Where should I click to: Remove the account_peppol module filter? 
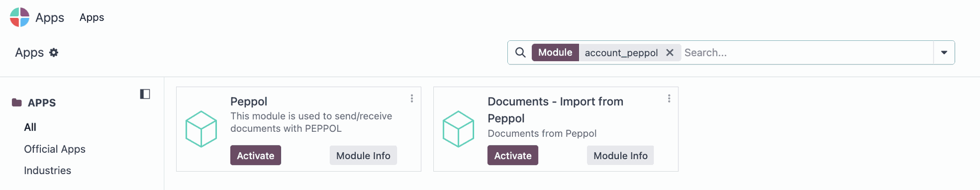(670, 53)
